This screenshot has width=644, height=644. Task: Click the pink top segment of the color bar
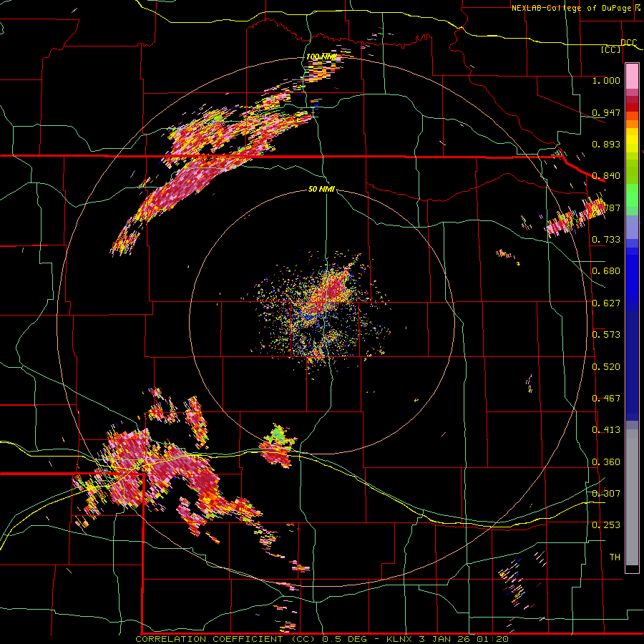pos(632,77)
